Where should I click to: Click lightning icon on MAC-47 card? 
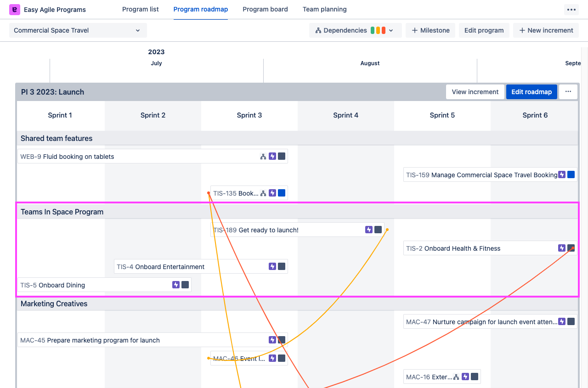point(562,322)
